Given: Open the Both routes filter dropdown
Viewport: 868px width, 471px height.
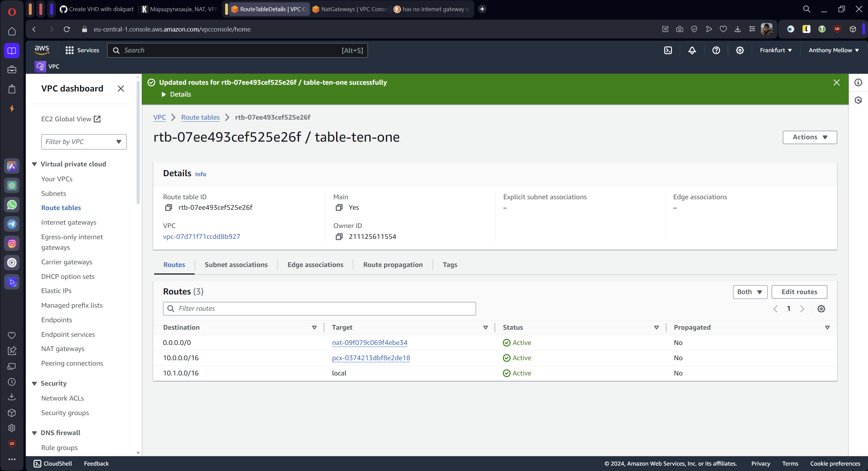Looking at the screenshot, I should [x=750, y=292].
